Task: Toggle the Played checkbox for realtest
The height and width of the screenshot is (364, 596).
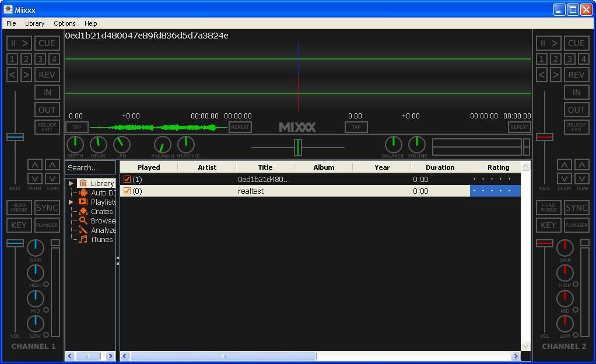Action: point(127,191)
